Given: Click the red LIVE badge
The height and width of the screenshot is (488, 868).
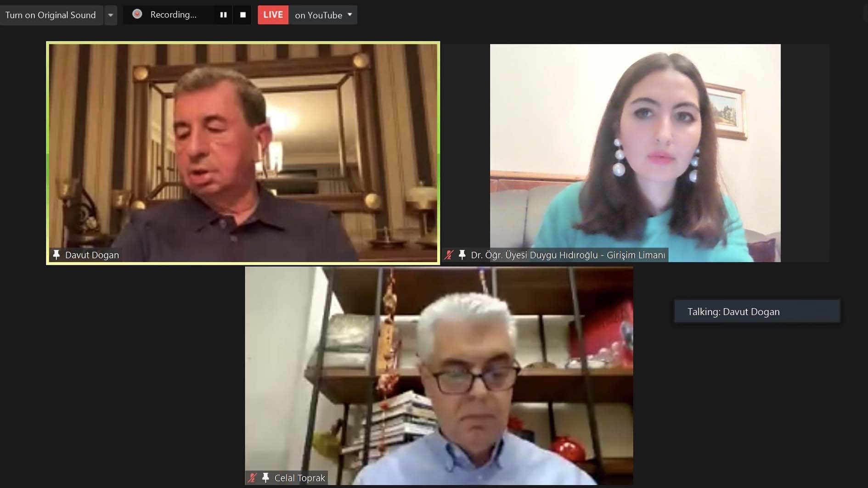Looking at the screenshot, I should pyautogui.click(x=273, y=15).
